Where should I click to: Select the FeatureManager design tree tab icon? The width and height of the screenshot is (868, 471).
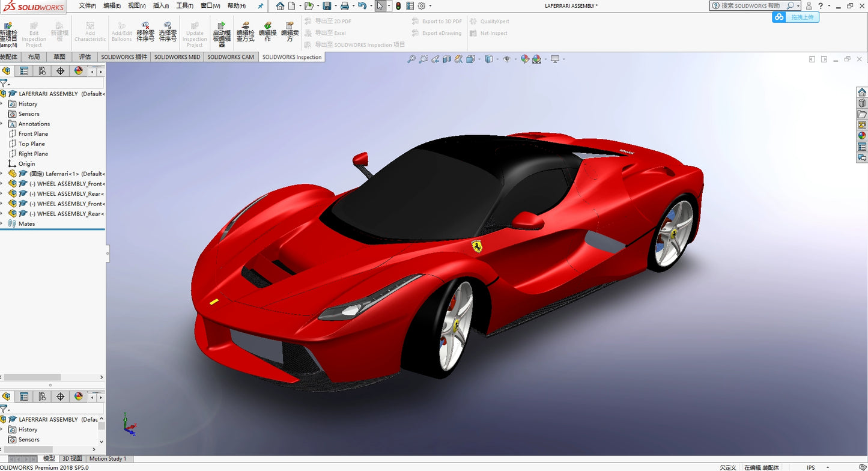tap(6, 71)
